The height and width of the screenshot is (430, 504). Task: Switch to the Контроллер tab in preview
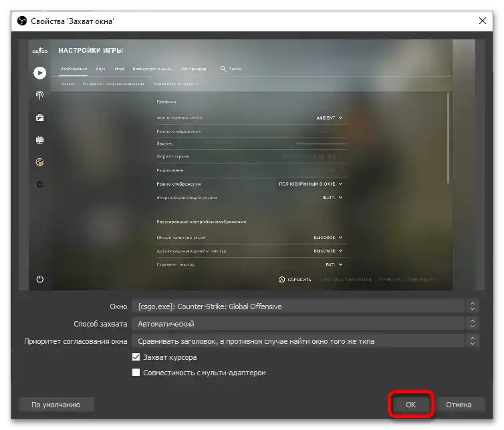point(194,69)
